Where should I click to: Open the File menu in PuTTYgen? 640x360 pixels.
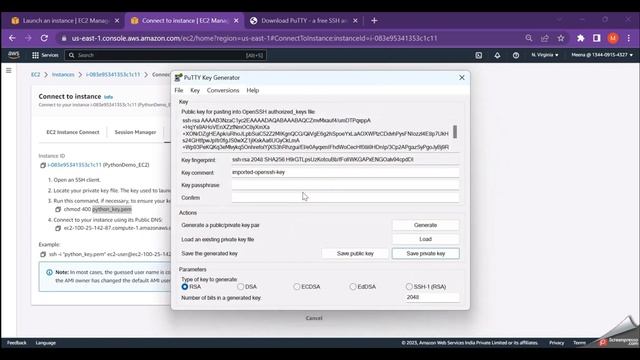click(179, 90)
